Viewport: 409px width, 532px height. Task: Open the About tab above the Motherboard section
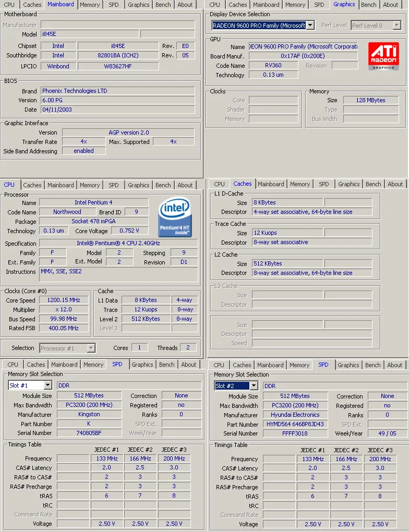pyautogui.click(x=185, y=5)
